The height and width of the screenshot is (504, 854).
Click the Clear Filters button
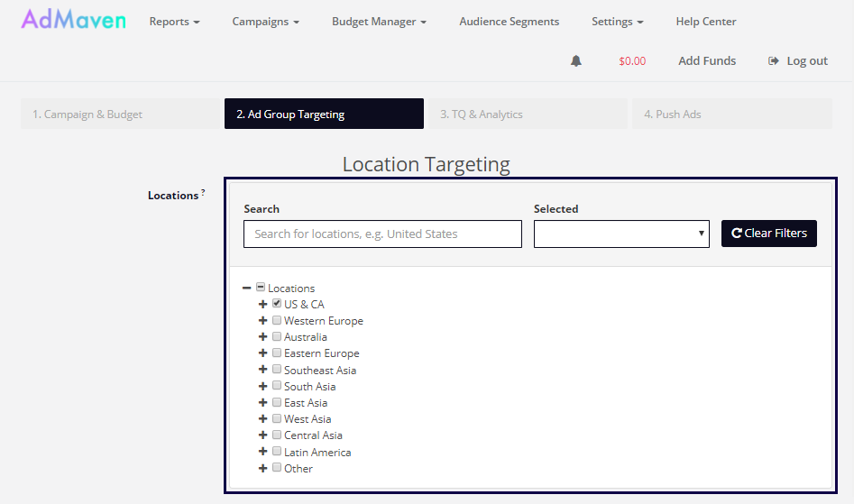[x=768, y=234]
